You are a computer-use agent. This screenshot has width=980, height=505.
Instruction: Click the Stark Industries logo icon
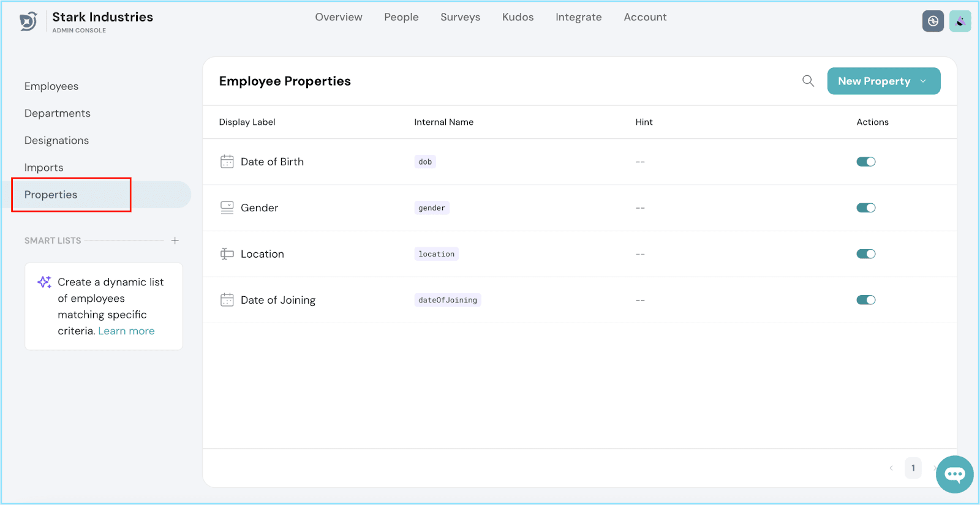pos(28,21)
